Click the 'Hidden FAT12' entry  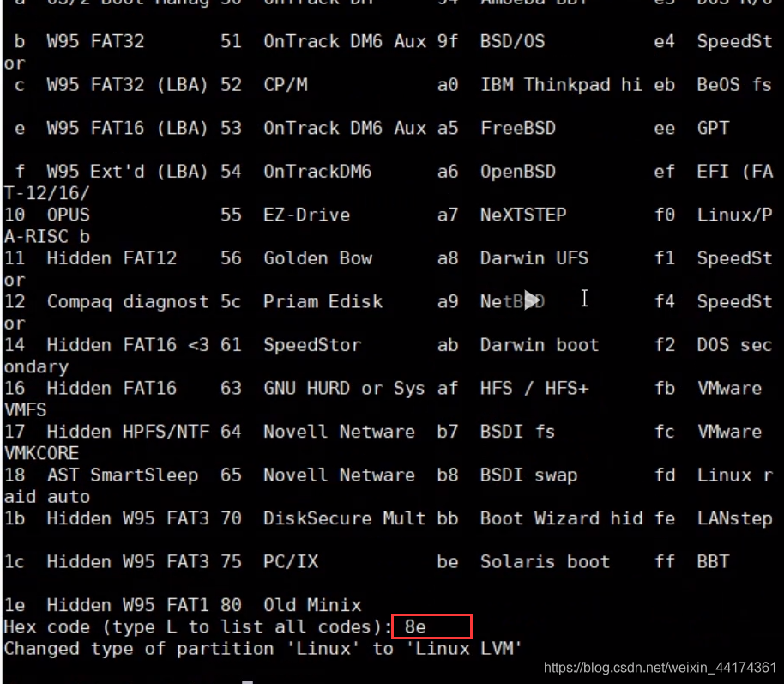click(112, 258)
